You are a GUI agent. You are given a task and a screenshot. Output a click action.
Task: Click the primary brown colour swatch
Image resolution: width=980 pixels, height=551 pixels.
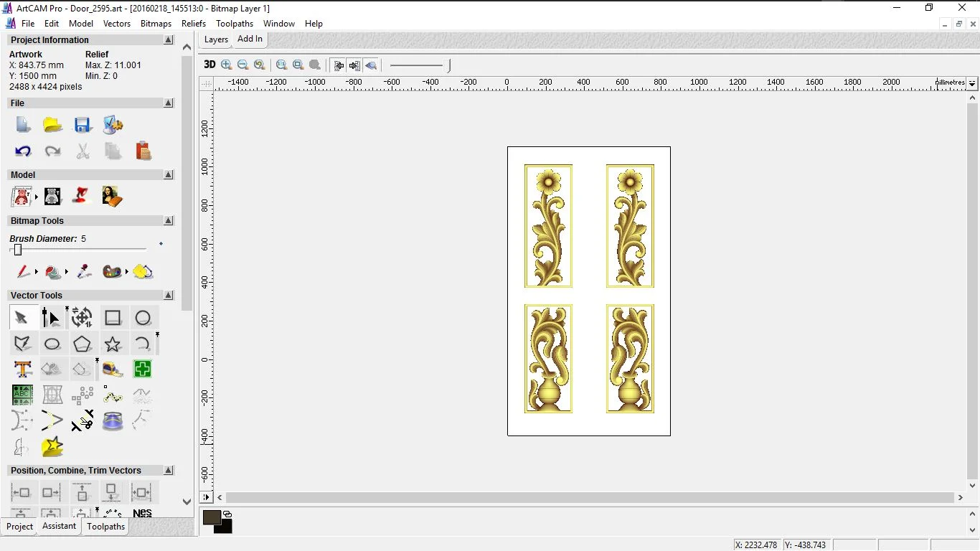[x=211, y=517]
